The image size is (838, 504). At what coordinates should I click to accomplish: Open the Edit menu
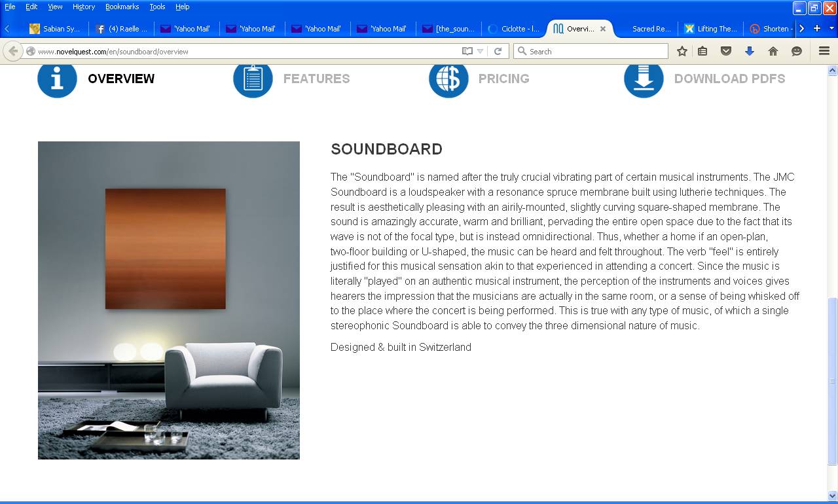31,7
